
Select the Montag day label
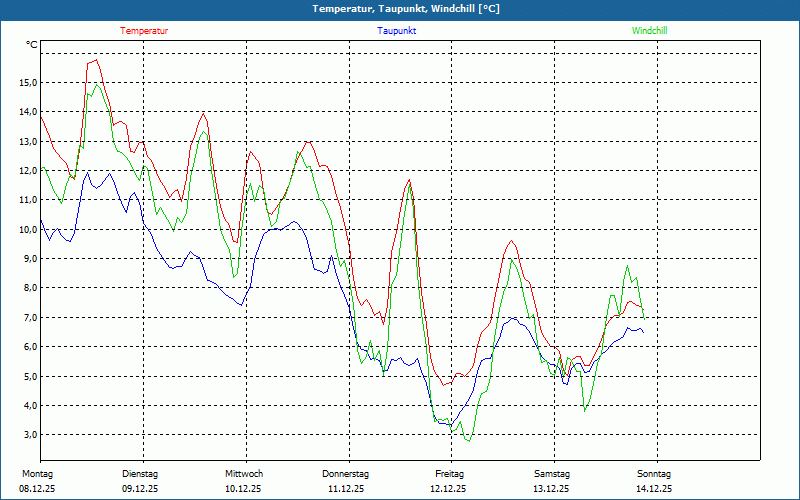point(37,474)
